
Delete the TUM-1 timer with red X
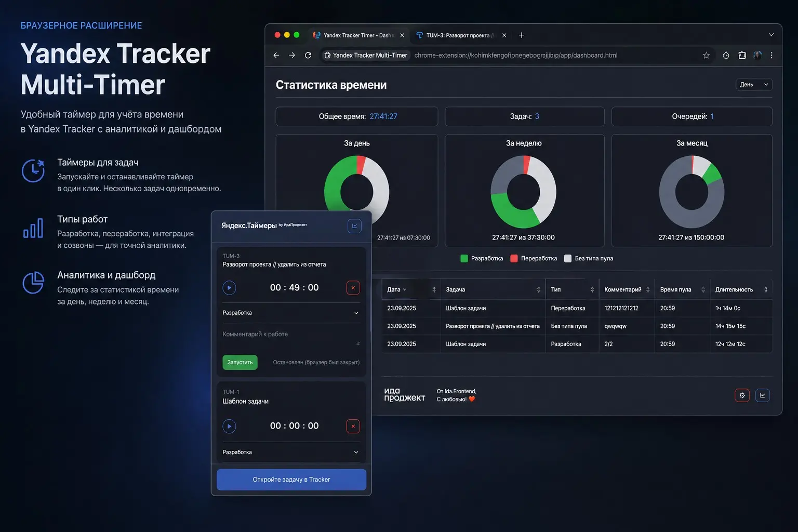(x=353, y=426)
